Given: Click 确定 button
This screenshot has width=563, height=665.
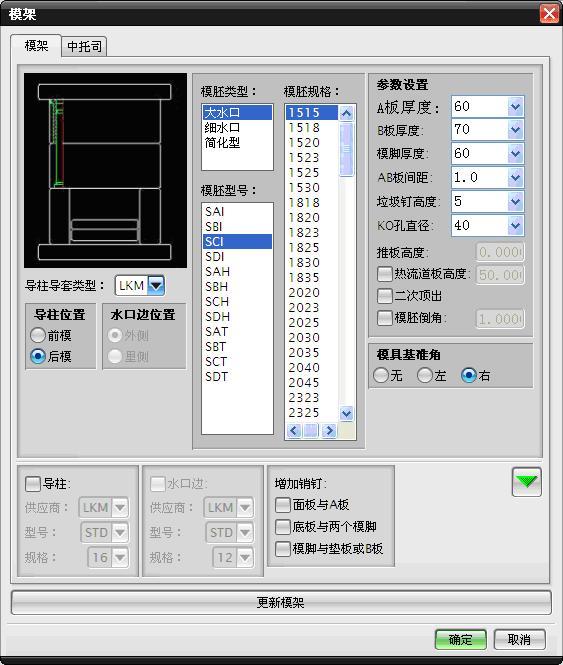Looking at the screenshot, I should click(461, 639).
